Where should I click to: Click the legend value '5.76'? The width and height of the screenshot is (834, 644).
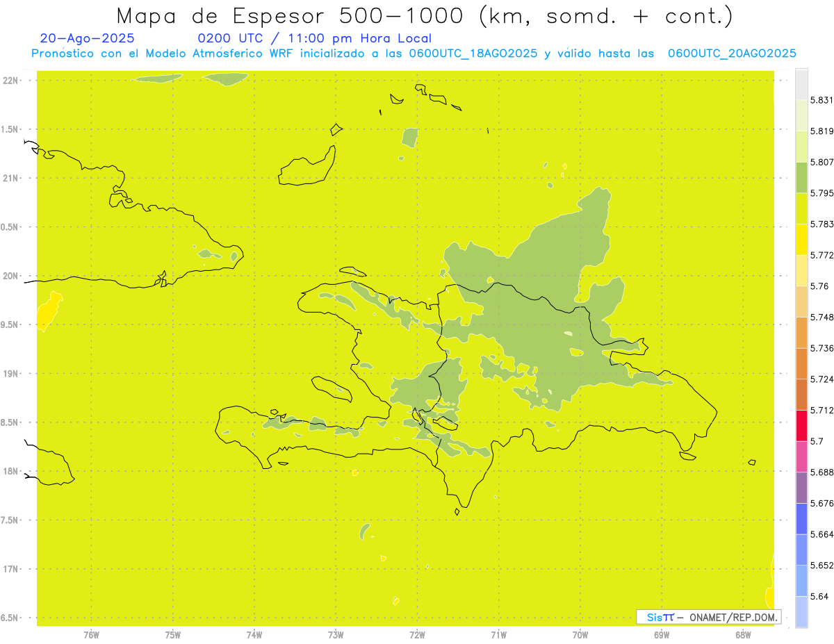coord(819,286)
